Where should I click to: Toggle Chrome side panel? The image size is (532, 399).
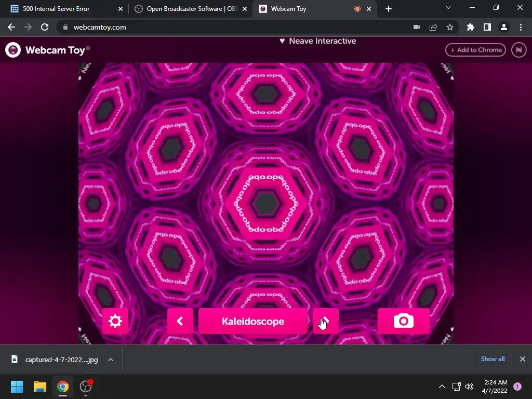(x=487, y=27)
